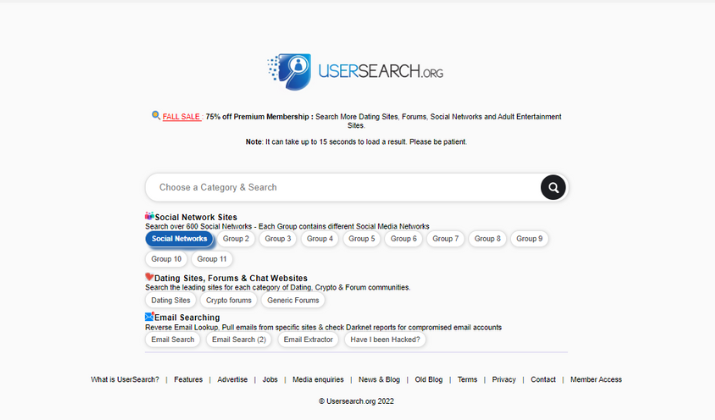The image size is (715, 420).
Task: Open the Privacy footer link
Action: tap(504, 379)
